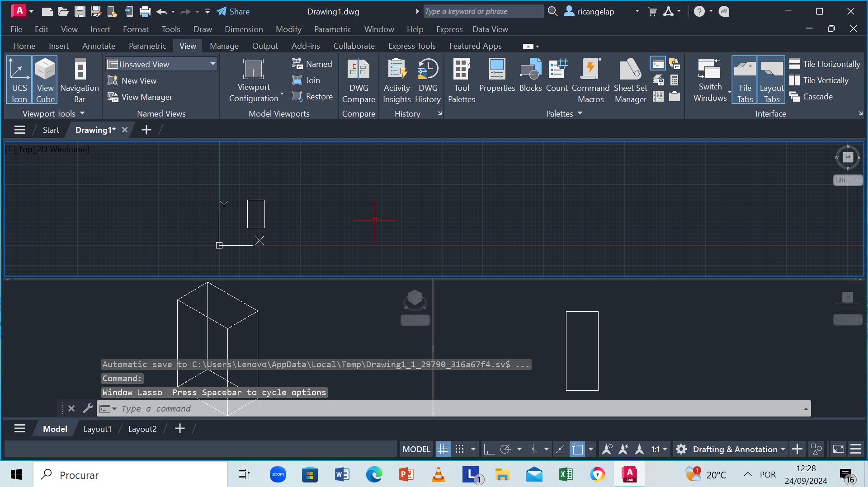Toggle the UCS Icon display
Screen dimensions: 868x487
(x=19, y=80)
